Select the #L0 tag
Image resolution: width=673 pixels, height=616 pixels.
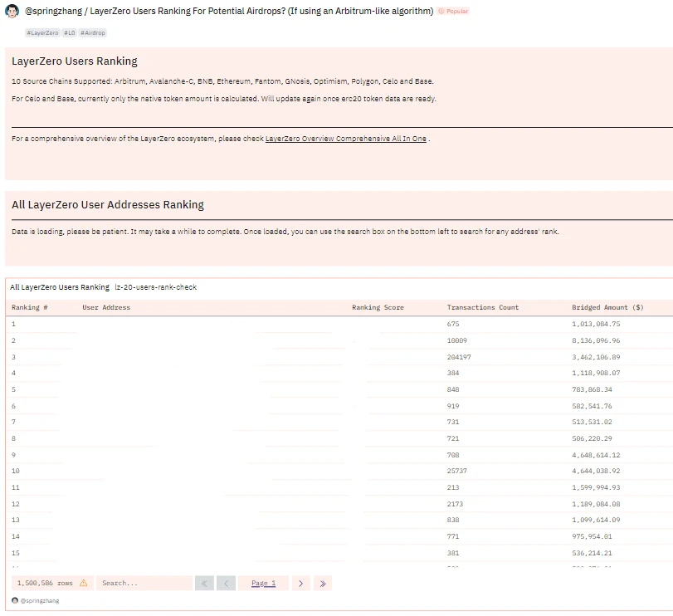coord(69,32)
